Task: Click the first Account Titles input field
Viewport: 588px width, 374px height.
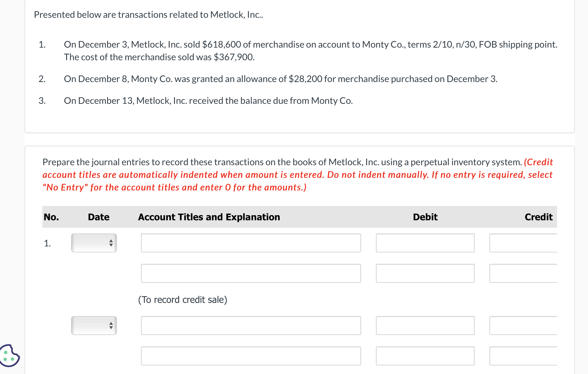Action: click(250, 243)
